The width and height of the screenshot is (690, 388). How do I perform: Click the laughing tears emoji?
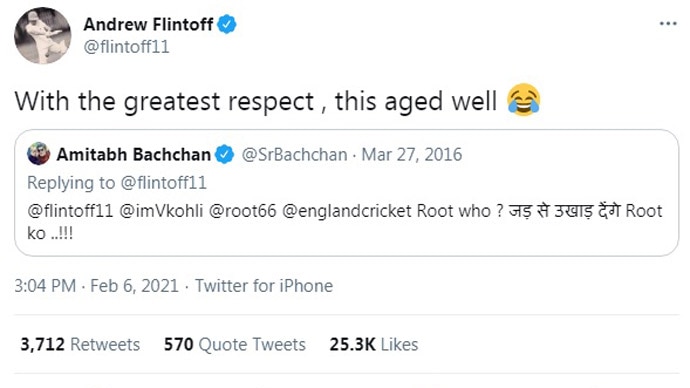[523, 100]
